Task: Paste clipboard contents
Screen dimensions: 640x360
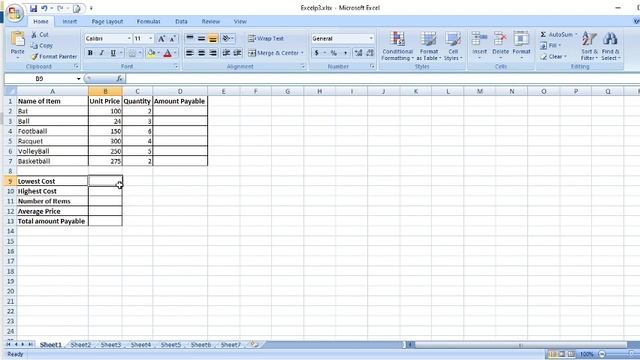Action: [17, 45]
